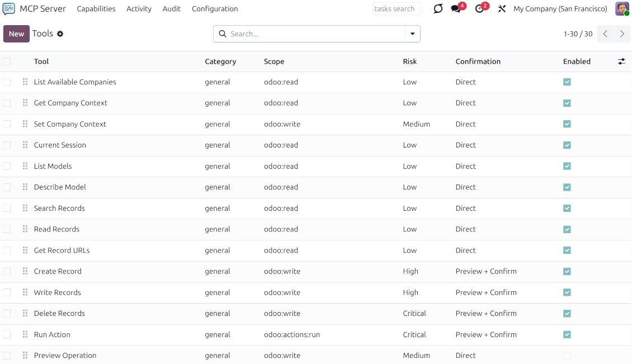Open the optional columns dropdown icon

pos(621,62)
